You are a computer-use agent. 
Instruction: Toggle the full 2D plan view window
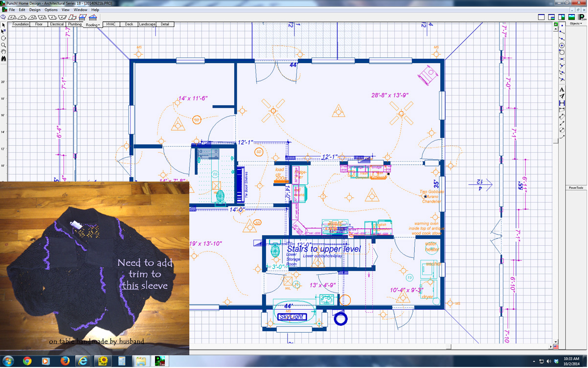[x=541, y=17]
